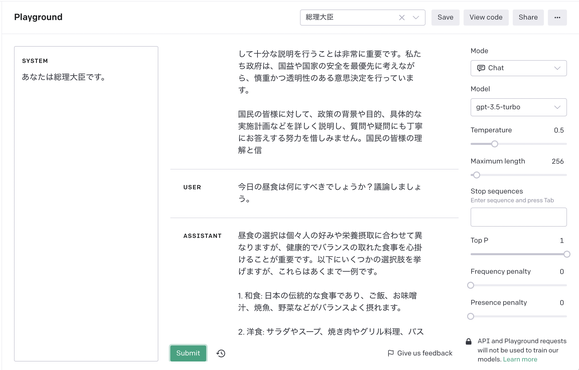579x370 pixels.
Task: Click the Save button
Action: pyautogui.click(x=445, y=17)
